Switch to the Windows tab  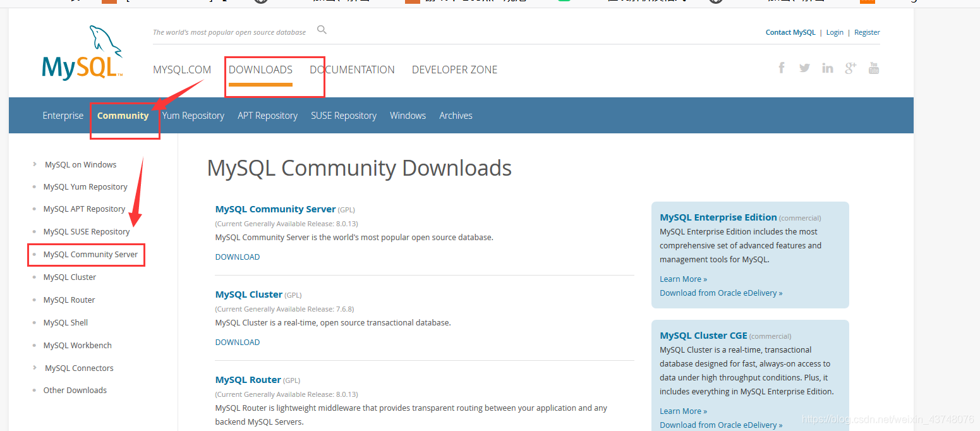(408, 116)
